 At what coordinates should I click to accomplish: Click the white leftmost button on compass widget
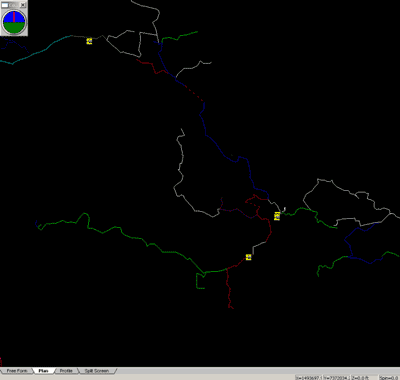(x=5, y=5)
